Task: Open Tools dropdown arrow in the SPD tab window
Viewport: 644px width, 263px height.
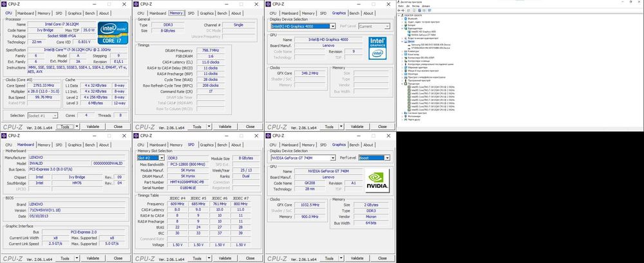Action: pyautogui.click(x=209, y=258)
